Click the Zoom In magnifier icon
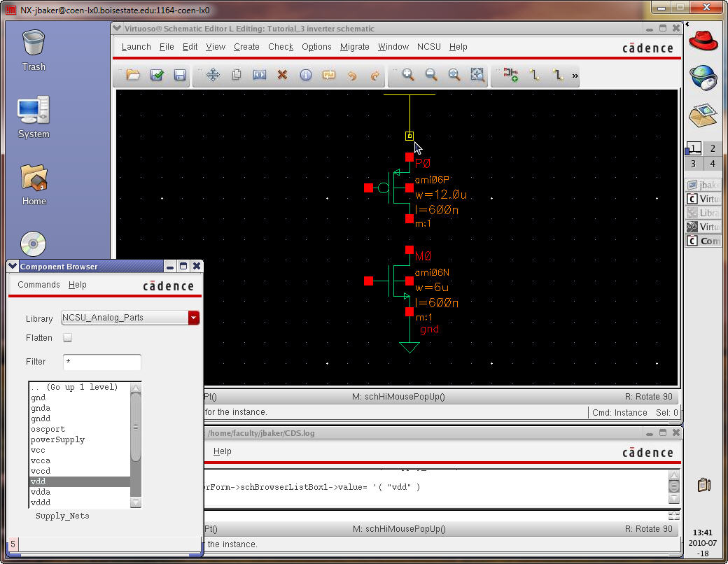728x564 pixels. point(408,75)
